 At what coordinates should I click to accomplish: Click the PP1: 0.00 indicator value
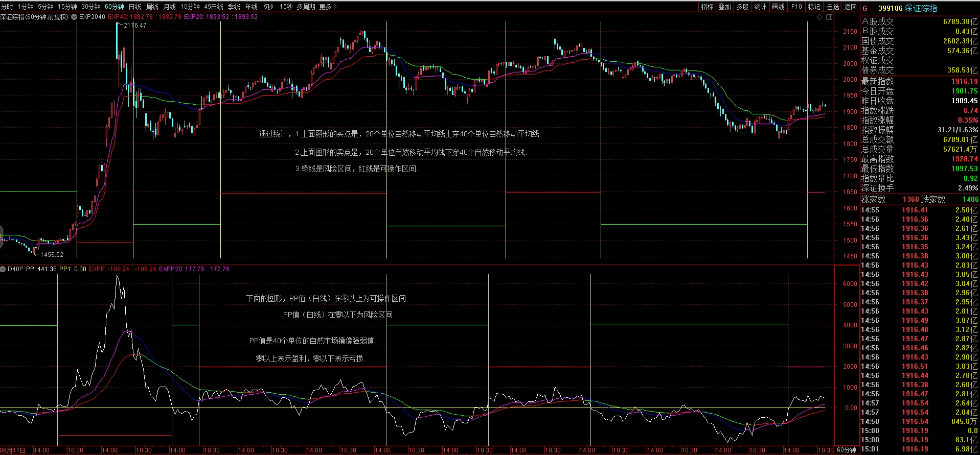click(x=73, y=269)
